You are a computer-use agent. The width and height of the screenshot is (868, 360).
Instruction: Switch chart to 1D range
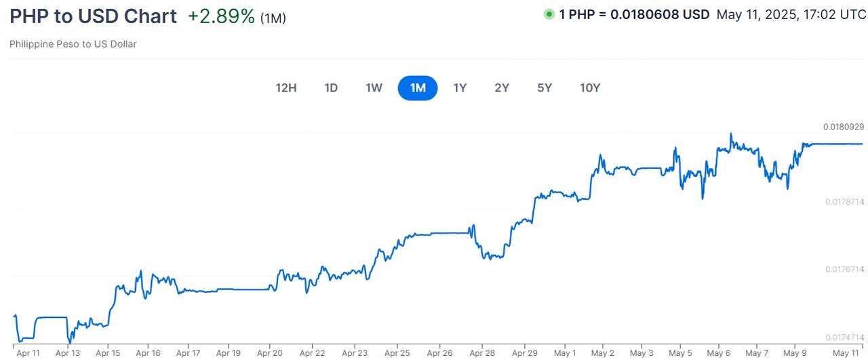(x=331, y=87)
